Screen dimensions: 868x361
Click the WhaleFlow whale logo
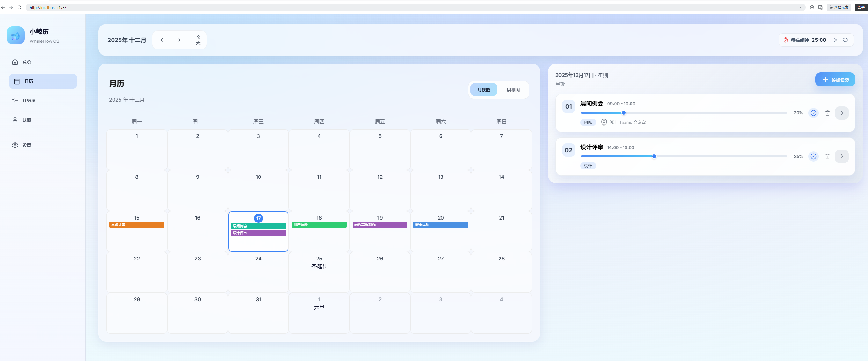pyautogui.click(x=16, y=35)
